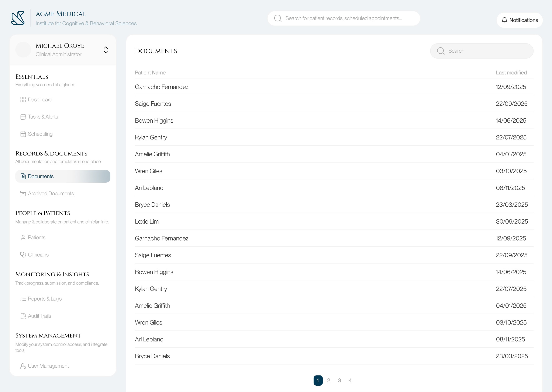Click the Reports & Logs list icon
The image size is (552, 392).
coord(23,299)
